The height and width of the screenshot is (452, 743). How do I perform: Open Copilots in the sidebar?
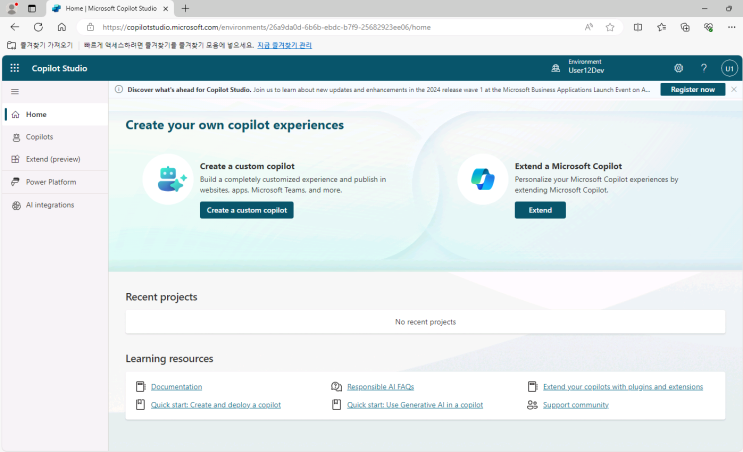point(56,137)
